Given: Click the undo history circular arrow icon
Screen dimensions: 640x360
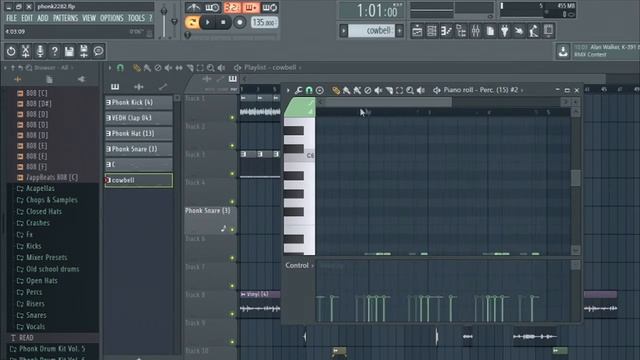Looking at the screenshot, I should (x=11, y=51).
